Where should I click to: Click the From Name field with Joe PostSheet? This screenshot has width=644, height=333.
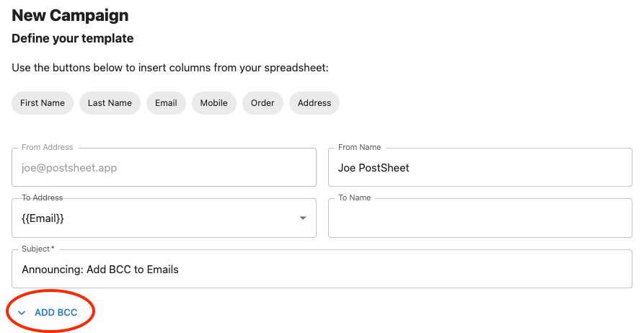(480, 168)
